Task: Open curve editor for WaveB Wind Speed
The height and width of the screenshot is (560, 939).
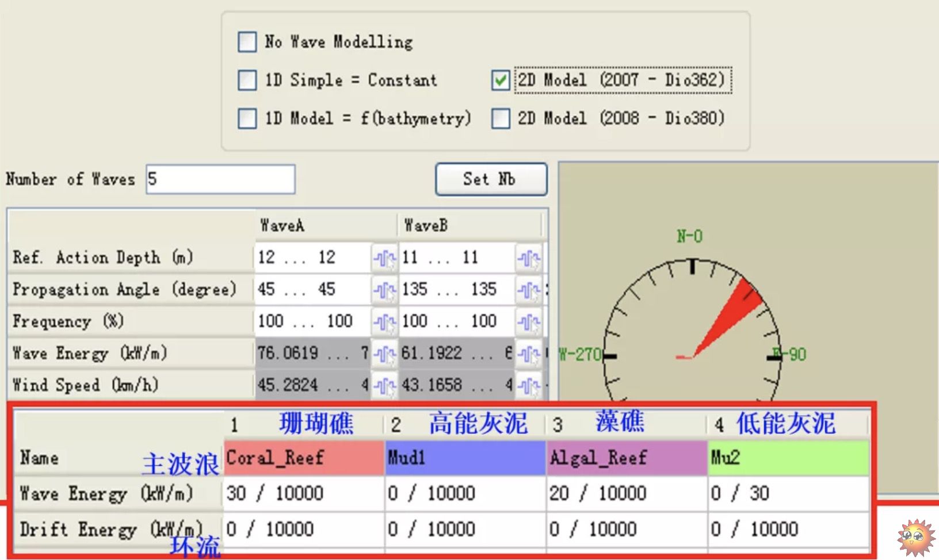Action: coord(528,386)
